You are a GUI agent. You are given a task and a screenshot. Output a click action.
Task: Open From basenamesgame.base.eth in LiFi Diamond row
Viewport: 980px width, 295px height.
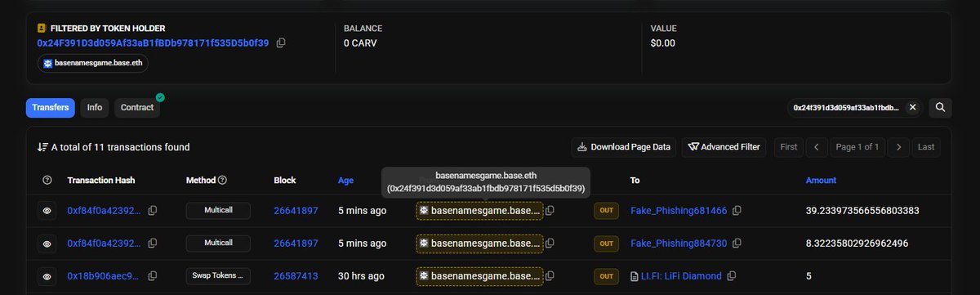click(479, 276)
